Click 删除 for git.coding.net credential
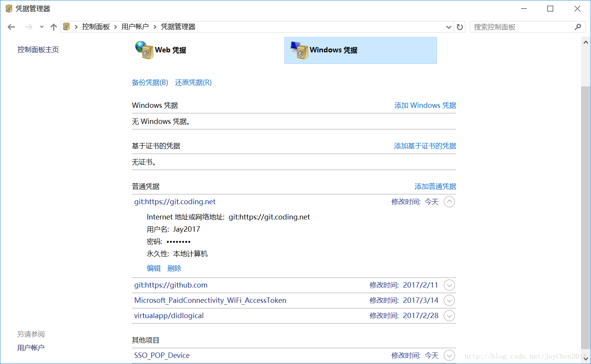 coord(174,268)
